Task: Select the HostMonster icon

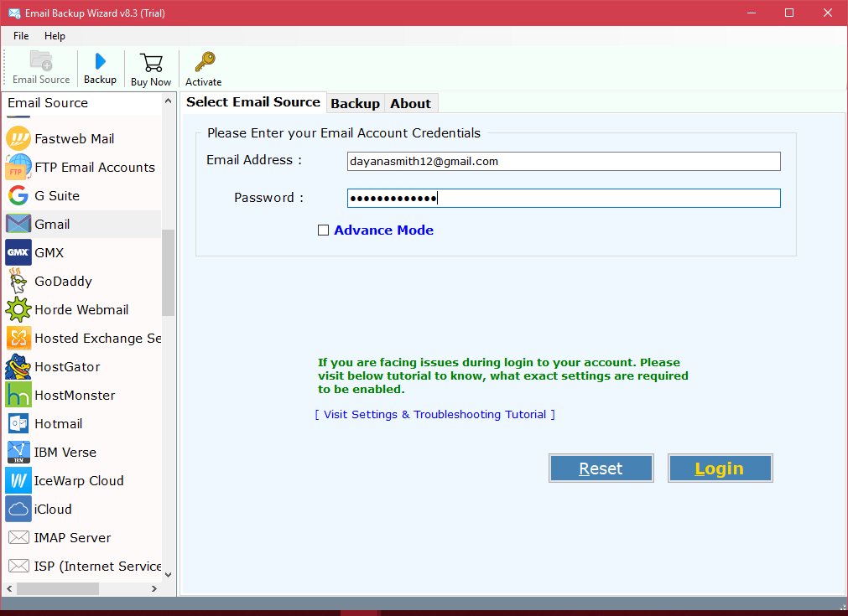Action: click(x=18, y=395)
